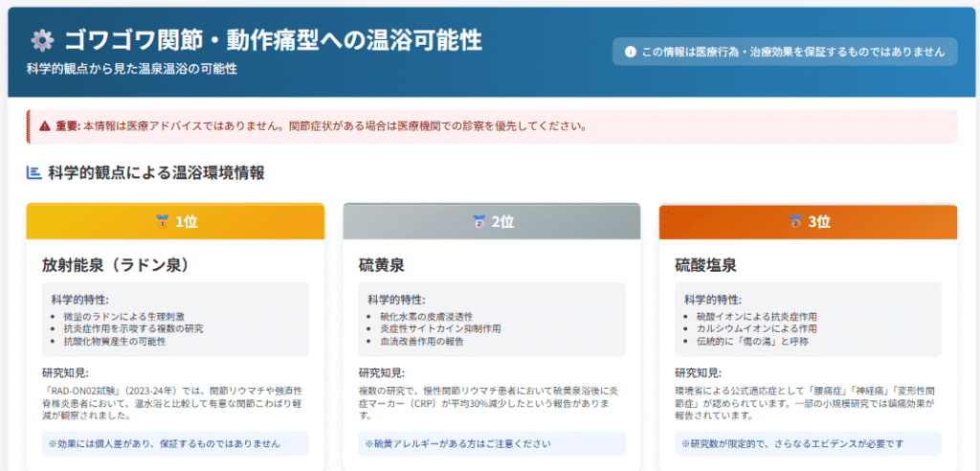
Task: Click the gear icon beside the page title
Action: 41,40
